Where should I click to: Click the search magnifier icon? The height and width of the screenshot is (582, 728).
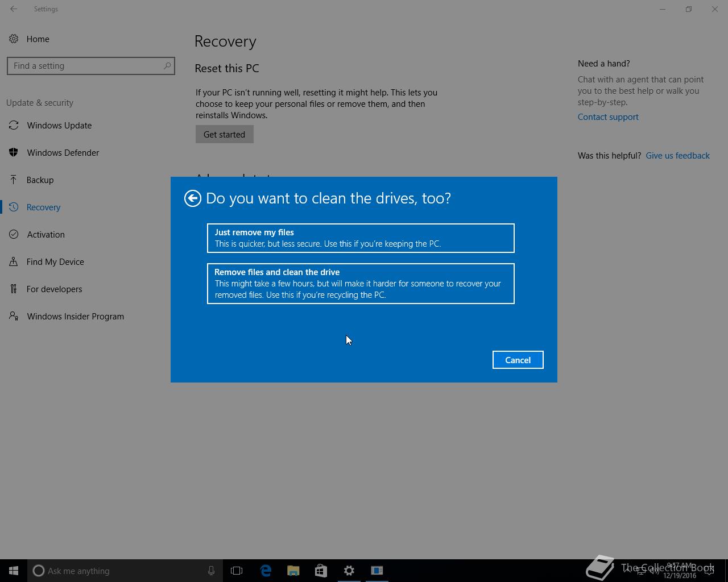pos(167,66)
